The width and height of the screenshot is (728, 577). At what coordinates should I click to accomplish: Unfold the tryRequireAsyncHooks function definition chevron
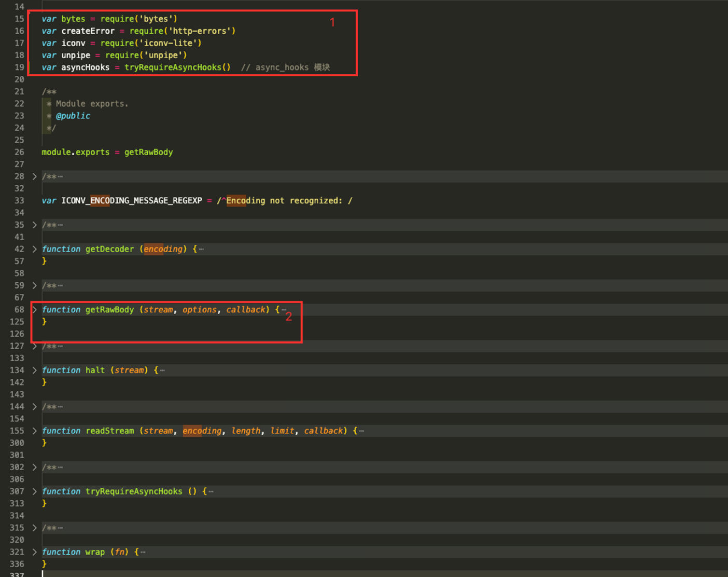coord(35,491)
